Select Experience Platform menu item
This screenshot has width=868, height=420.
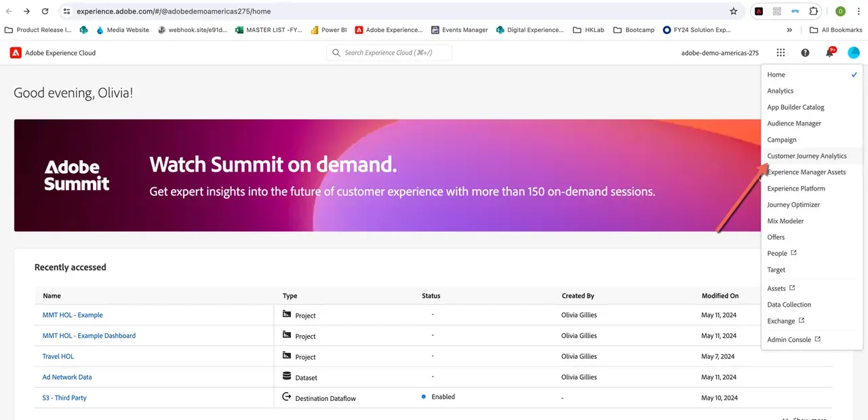pyautogui.click(x=796, y=189)
